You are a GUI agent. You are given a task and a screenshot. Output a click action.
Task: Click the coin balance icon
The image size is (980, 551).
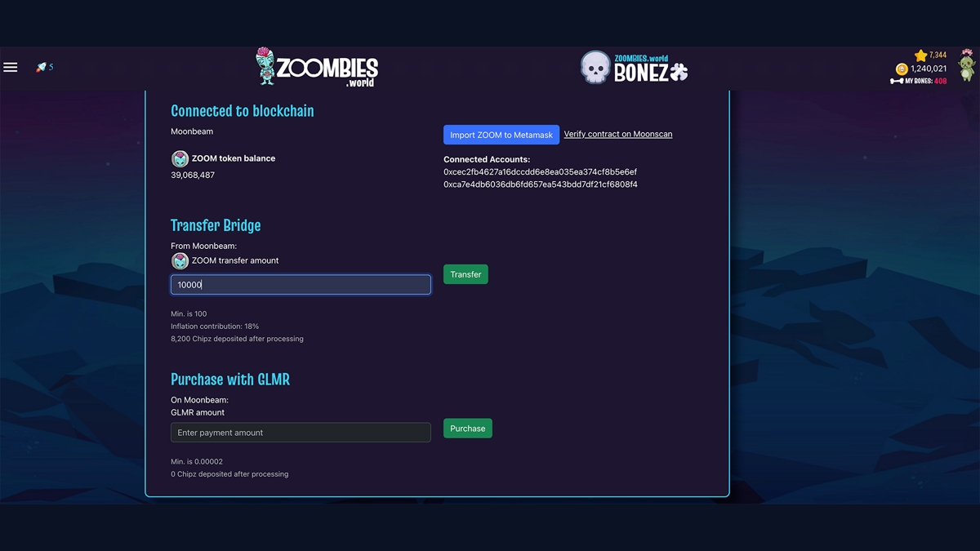click(x=902, y=69)
